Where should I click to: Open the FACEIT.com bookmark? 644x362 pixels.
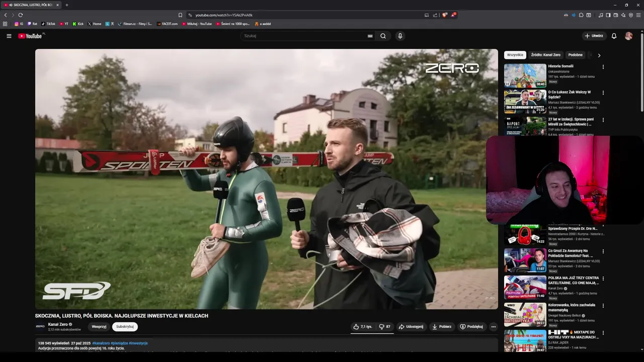[167, 24]
